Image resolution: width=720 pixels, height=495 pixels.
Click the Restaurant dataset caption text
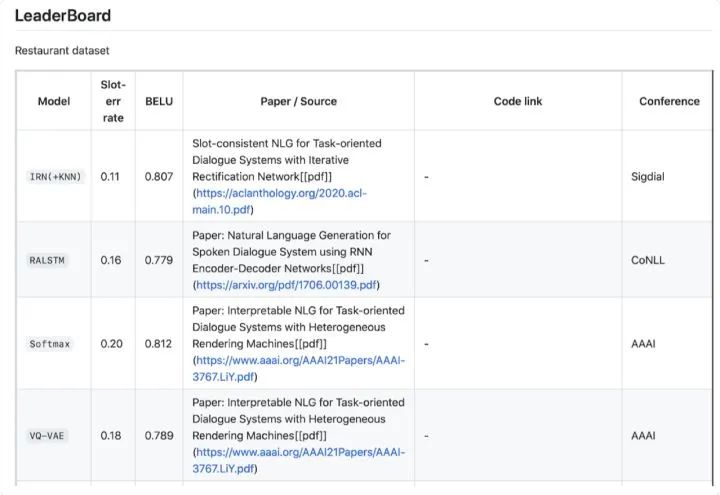(61, 50)
